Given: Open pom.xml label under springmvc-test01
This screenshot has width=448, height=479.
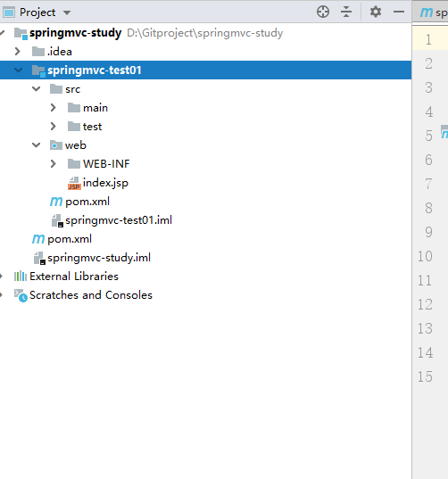Looking at the screenshot, I should coord(87,202).
